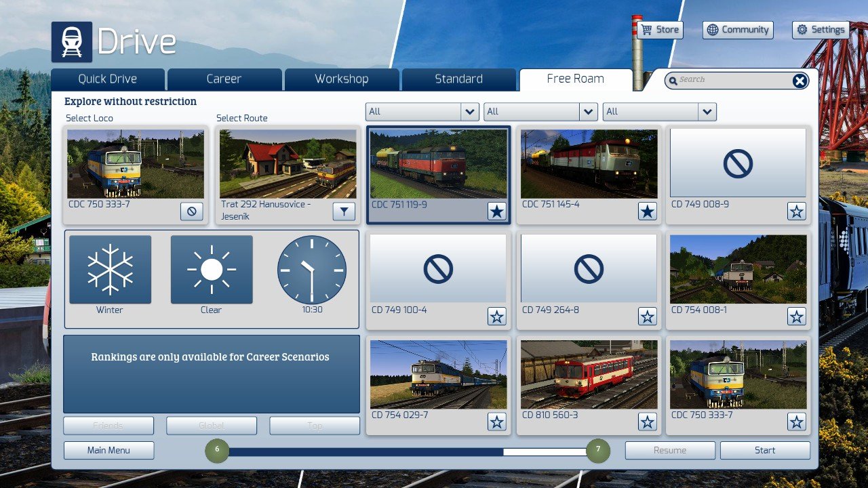Clear selected loco CDC 750 333-7
The width and height of the screenshot is (868, 488).
pyautogui.click(x=192, y=212)
